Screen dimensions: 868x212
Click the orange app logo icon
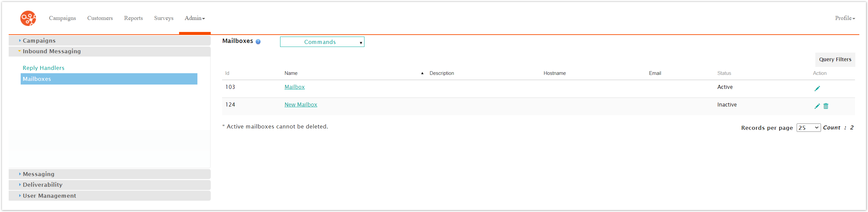28,18
